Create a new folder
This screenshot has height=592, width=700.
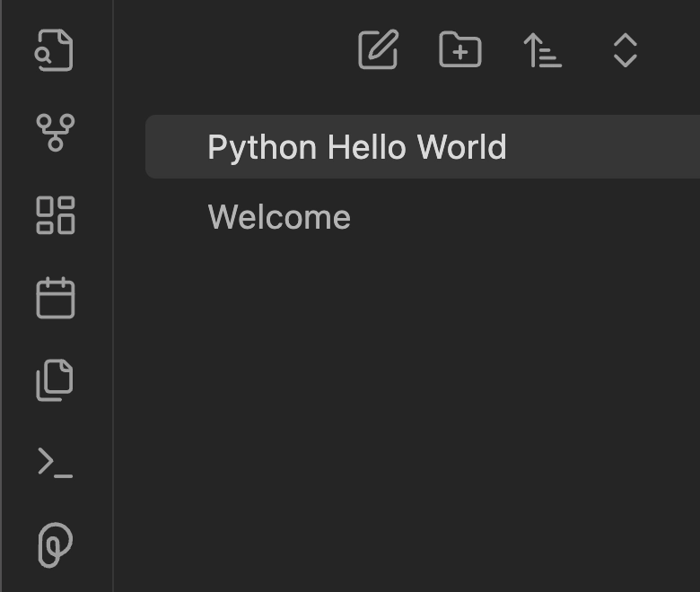(x=460, y=50)
